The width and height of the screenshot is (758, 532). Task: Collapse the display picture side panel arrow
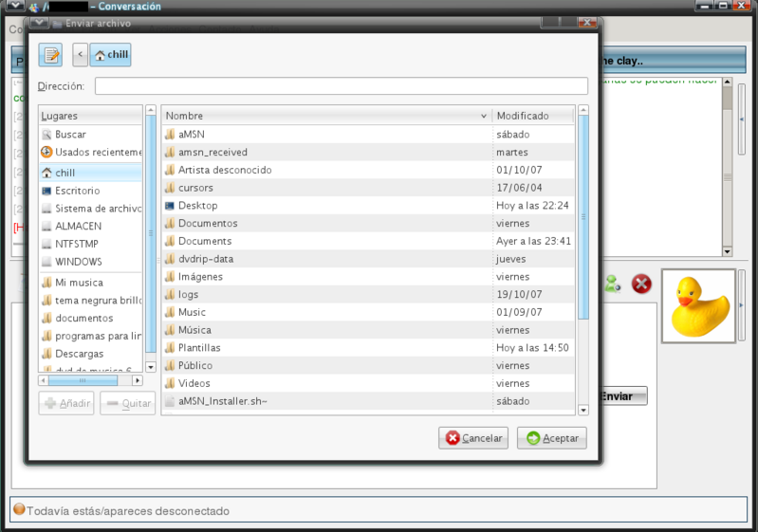(x=742, y=305)
